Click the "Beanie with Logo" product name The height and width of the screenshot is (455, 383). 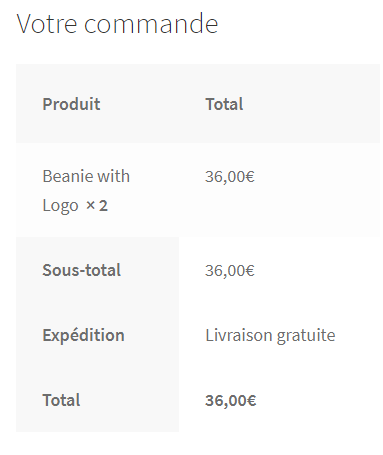(86, 191)
